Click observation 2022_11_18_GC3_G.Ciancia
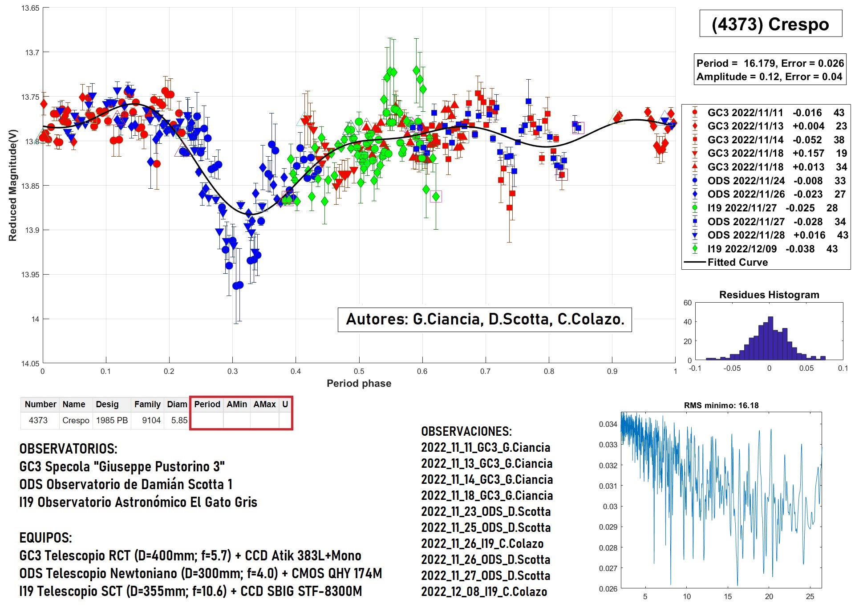859x616 pixels. click(487, 495)
